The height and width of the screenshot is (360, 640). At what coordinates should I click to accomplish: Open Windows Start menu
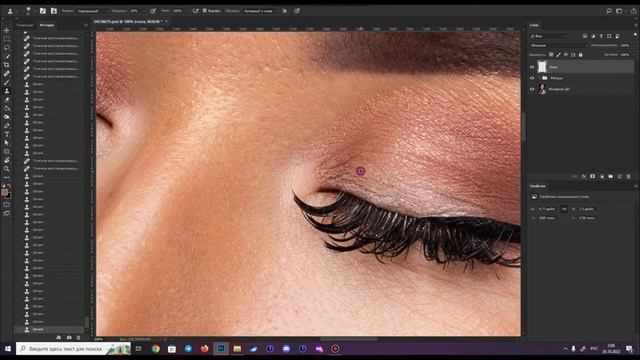coord(7,349)
